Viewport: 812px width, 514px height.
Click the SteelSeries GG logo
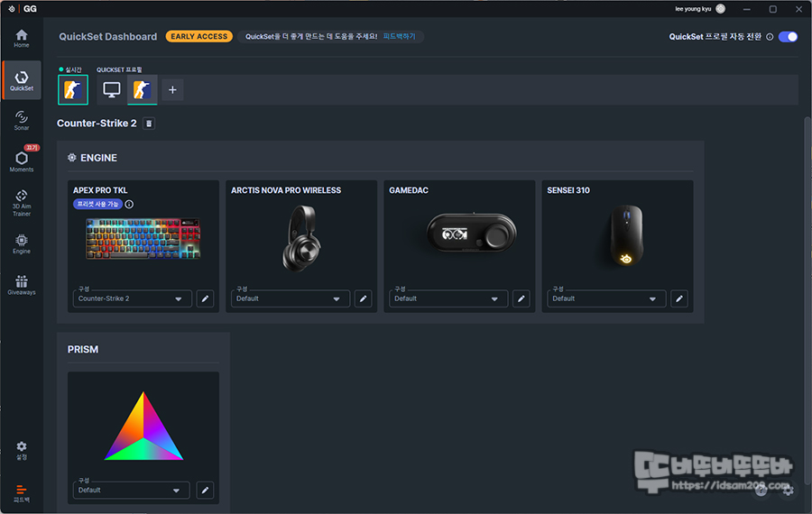click(23, 9)
